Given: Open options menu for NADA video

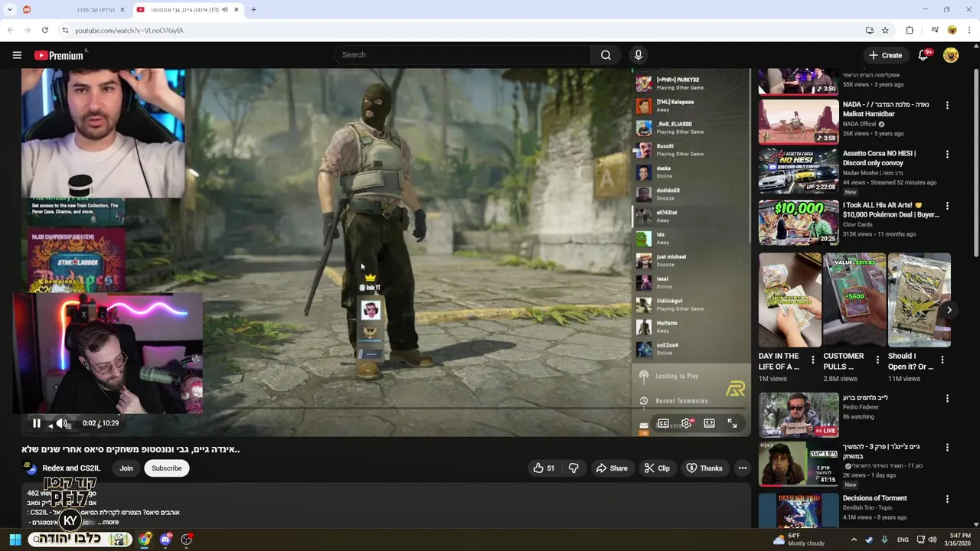Looking at the screenshot, I should (x=947, y=105).
